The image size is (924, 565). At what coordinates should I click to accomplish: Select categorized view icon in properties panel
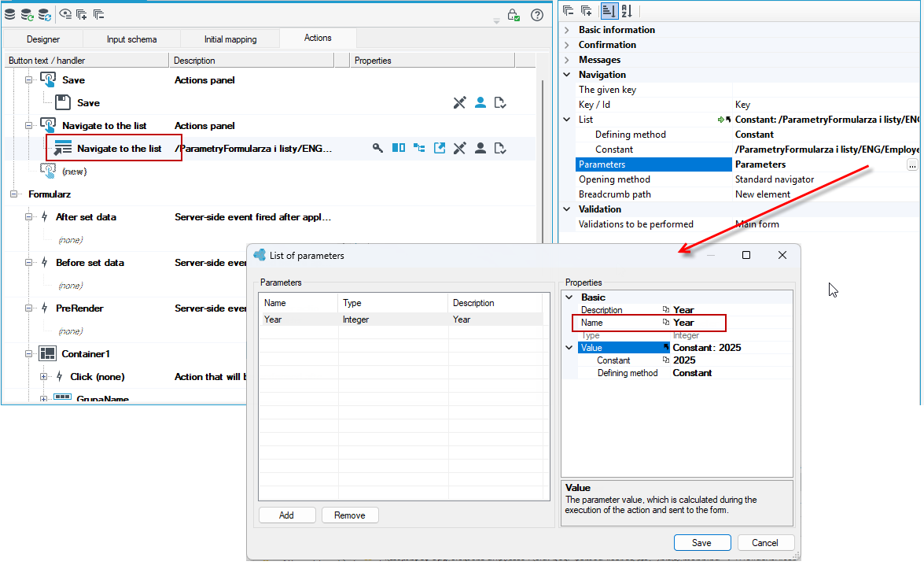coord(609,10)
